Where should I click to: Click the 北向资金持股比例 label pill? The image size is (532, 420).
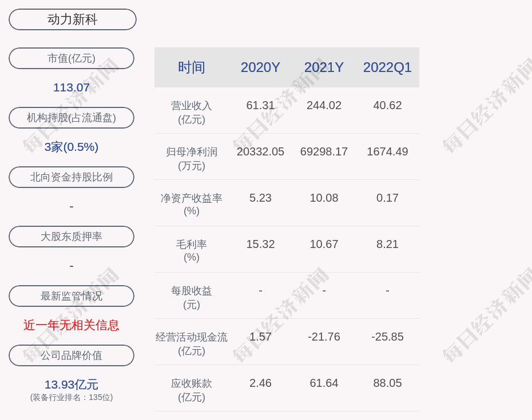(72, 177)
